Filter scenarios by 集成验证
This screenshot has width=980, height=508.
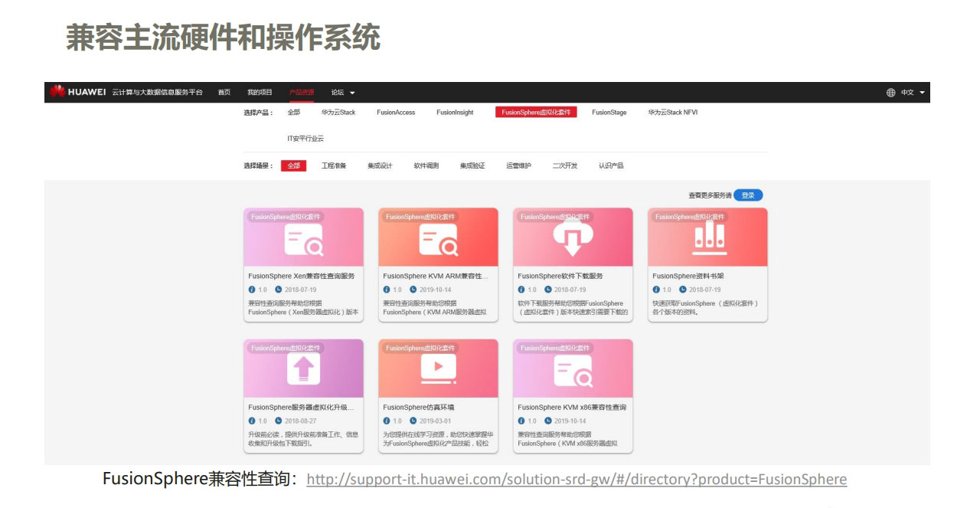[472, 166]
